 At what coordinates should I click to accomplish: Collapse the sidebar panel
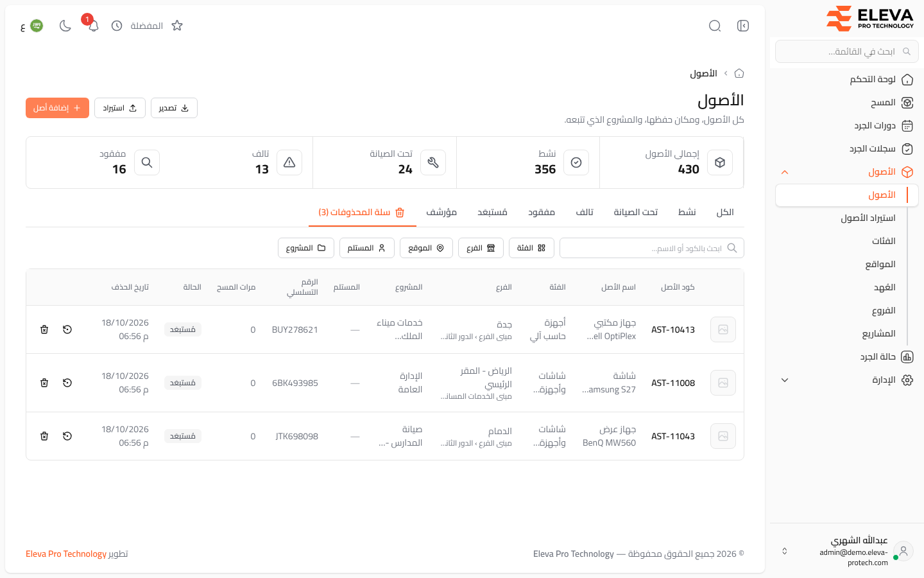click(743, 26)
